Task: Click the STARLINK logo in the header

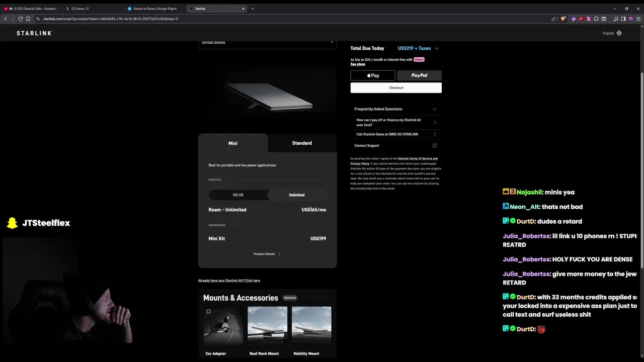Action: pos(34,33)
